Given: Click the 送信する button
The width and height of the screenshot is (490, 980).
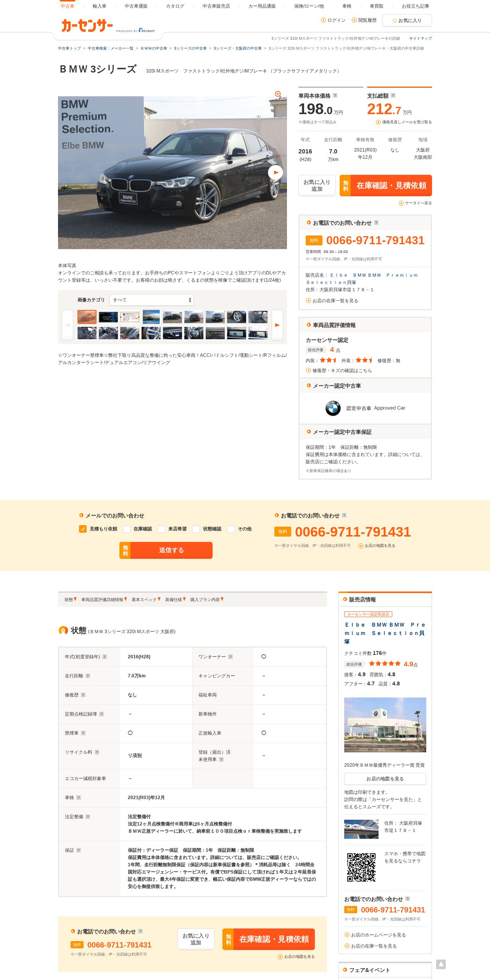Looking at the screenshot, I should tap(166, 550).
